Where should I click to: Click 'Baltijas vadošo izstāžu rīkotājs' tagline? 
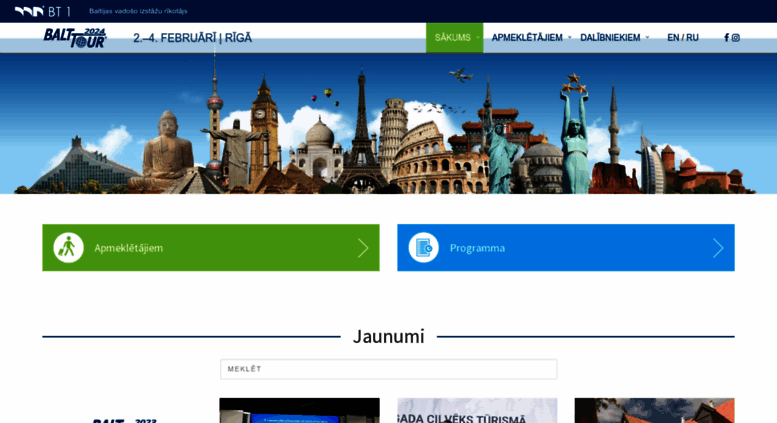[x=138, y=11]
